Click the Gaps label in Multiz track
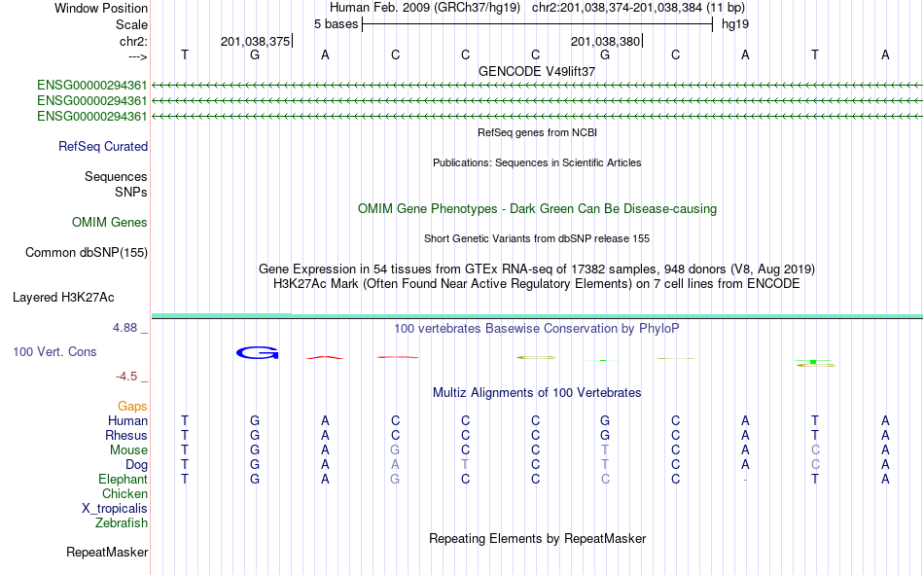Image resolution: width=924 pixels, height=575 pixels. (x=132, y=406)
